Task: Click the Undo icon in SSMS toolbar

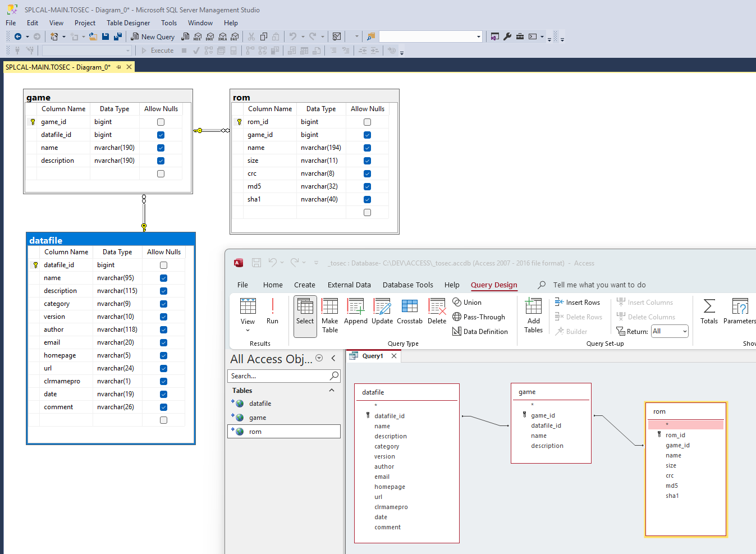Action: (292, 36)
